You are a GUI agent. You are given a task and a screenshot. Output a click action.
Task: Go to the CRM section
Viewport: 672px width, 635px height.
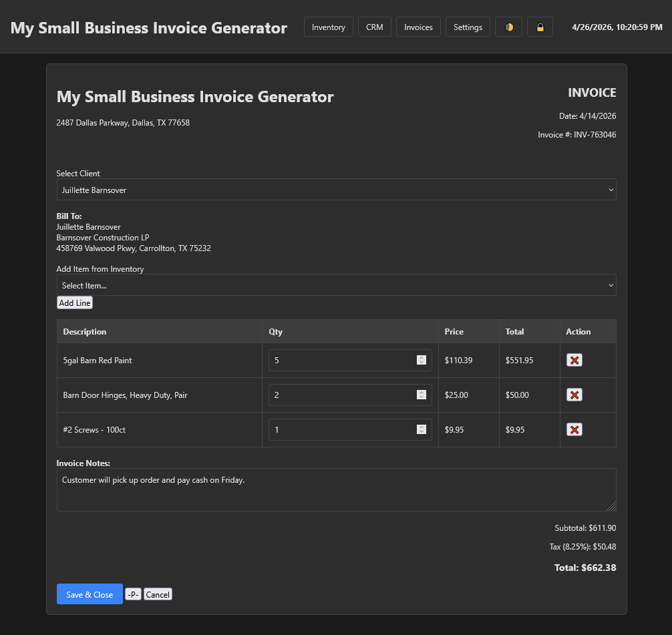(375, 27)
